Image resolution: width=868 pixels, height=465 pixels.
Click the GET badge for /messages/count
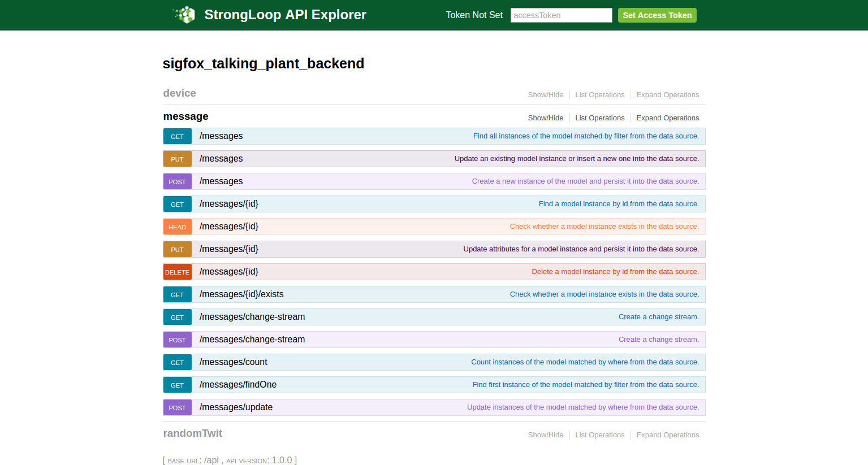coord(177,362)
